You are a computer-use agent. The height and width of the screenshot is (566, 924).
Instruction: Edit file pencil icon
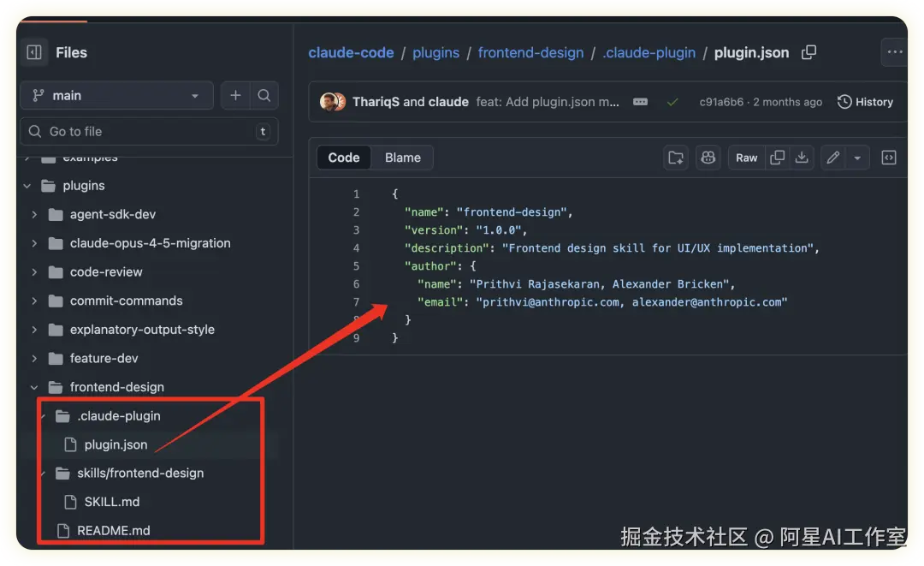[x=832, y=158]
